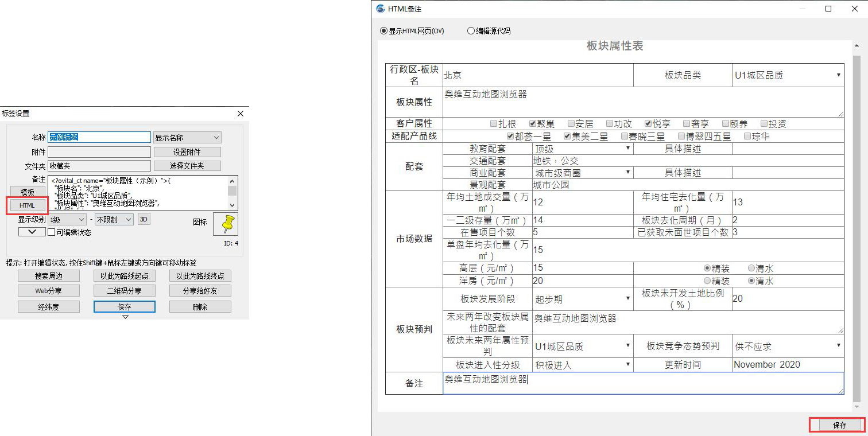This screenshot has height=436, width=868.
Task: Open display level dropdown showing 不限制
Action: (x=114, y=219)
